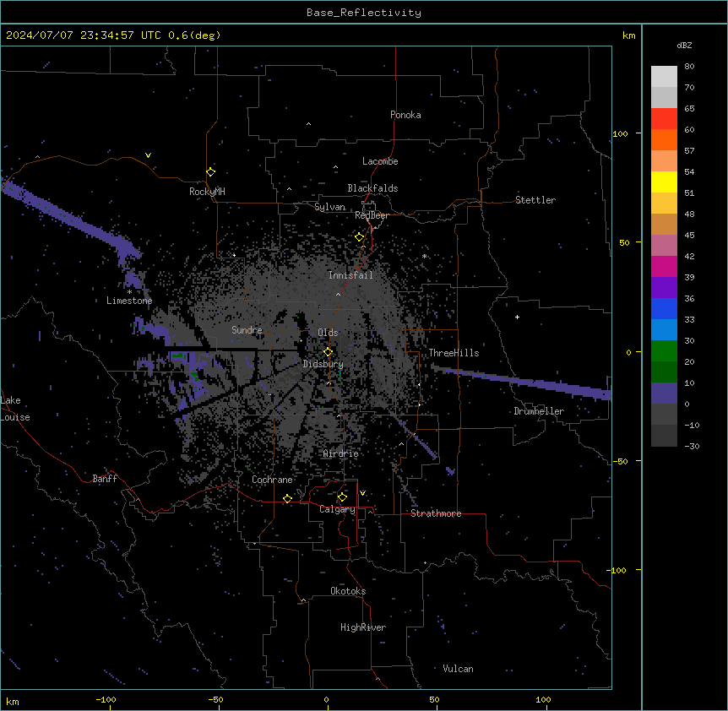
Task: Click the white asterisk east of Innisfail
Action: pyautogui.click(x=424, y=256)
